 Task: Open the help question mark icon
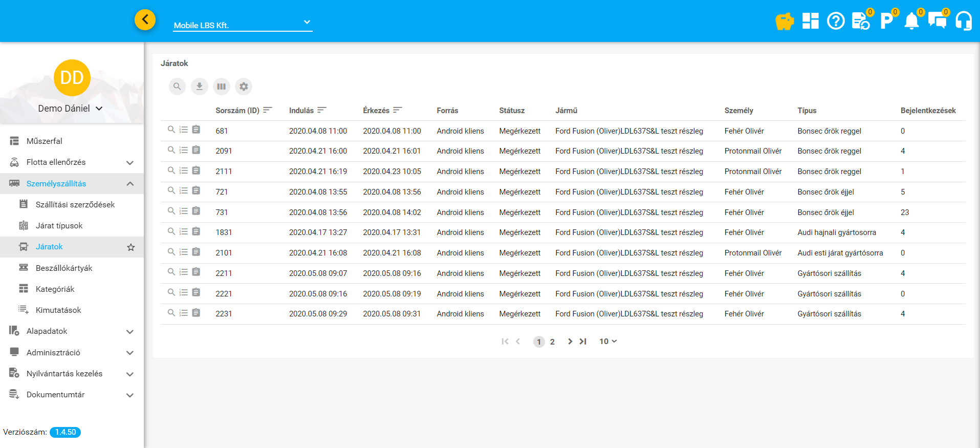coord(836,21)
